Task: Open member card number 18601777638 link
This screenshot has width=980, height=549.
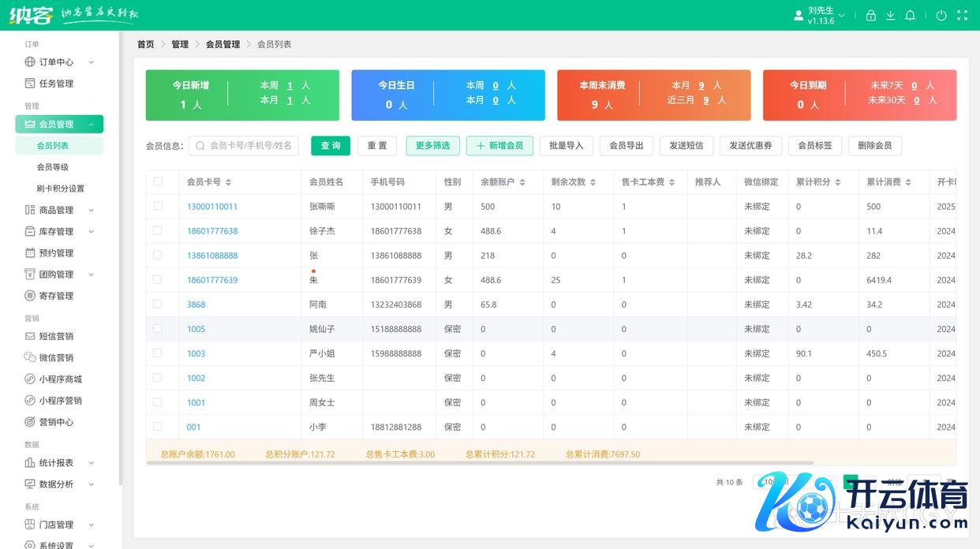Action: tap(212, 231)
